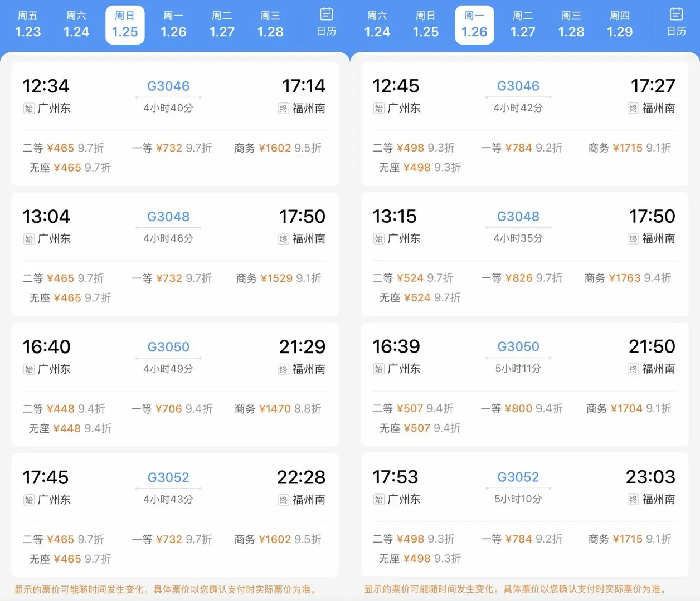Select Saturday 1.24 tab in left panel
Image resolution: width=700 pixels, height=601 pixels.
coord(76,25)
